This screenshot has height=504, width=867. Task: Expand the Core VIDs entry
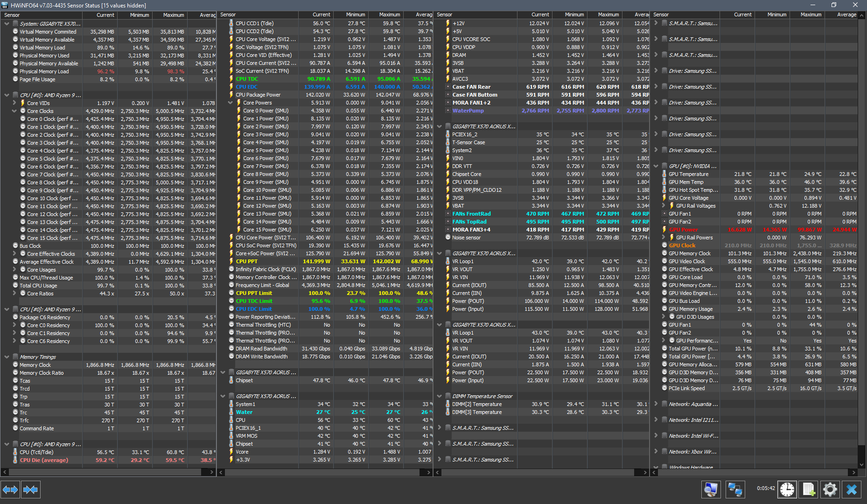14,103
